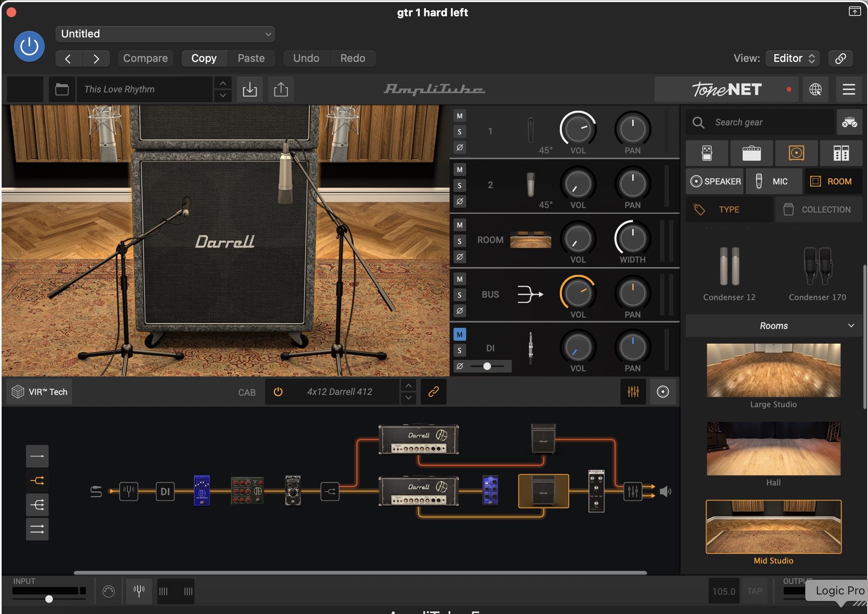Open the preset browser folder icon
This screenshot has width=868, height=614.
point(62,89)
